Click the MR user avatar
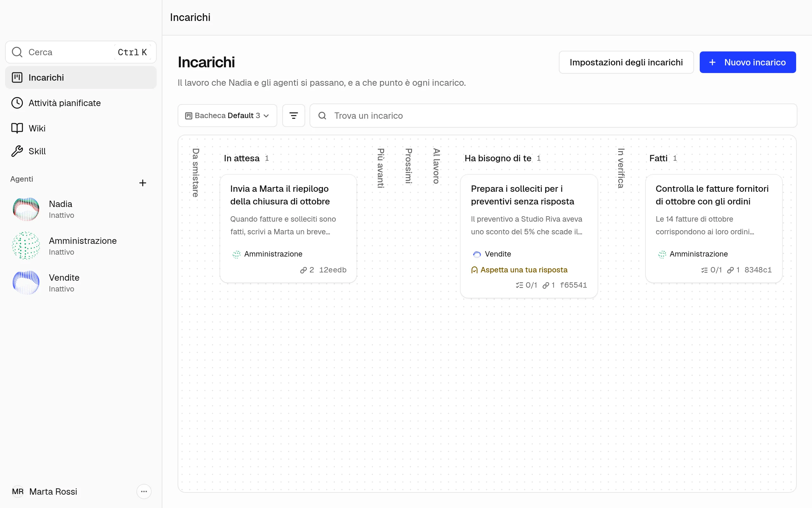 pos(18,491)
